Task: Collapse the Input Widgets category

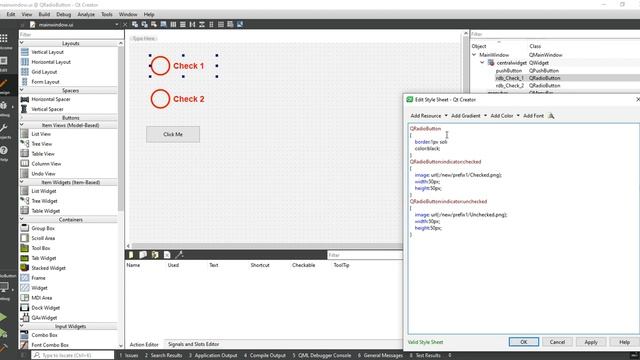Action: click(22, 326)
